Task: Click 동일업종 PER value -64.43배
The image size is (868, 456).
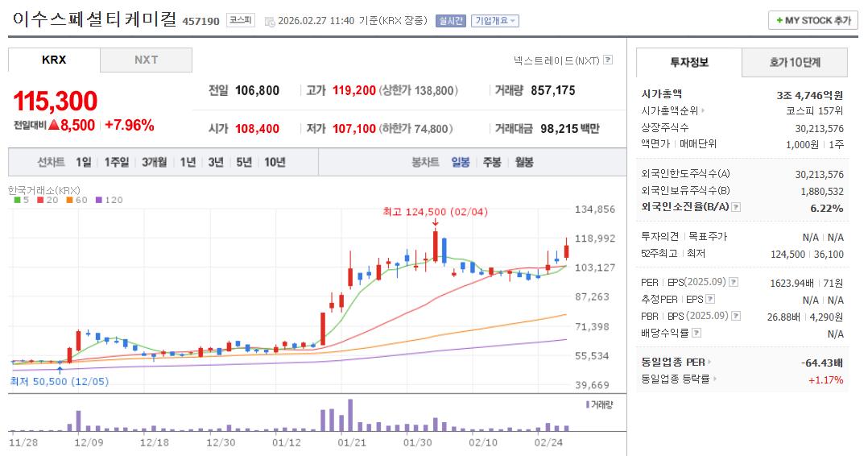Action: coord(821,363)
